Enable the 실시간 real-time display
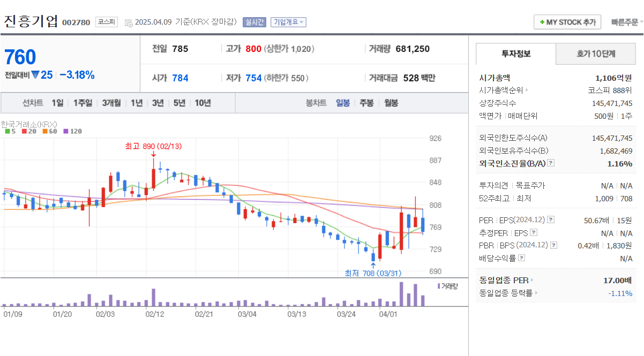 (x=253, y=22)
